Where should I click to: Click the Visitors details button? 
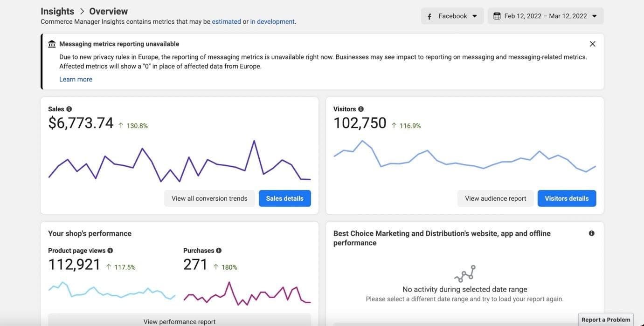pos(566,198)
